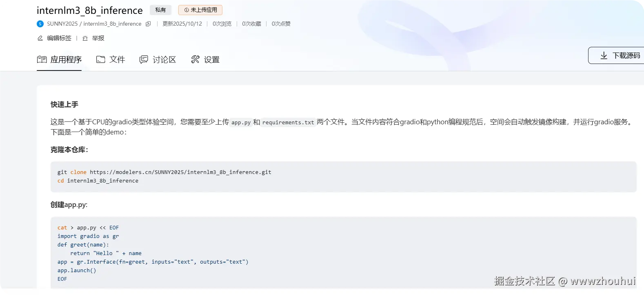Copy the repository name with the copy icon
644x295 pixels.
148,24
